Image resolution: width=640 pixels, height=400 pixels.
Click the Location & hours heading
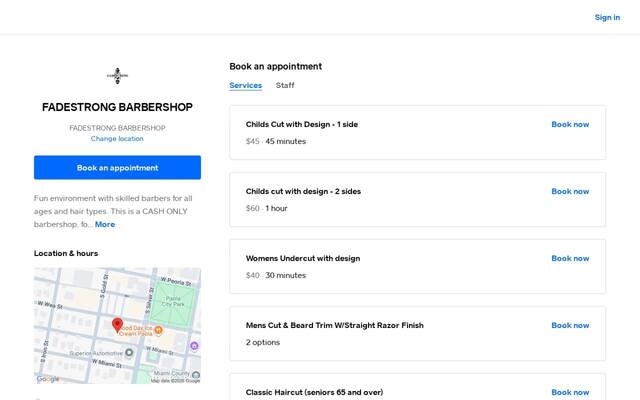66,253
